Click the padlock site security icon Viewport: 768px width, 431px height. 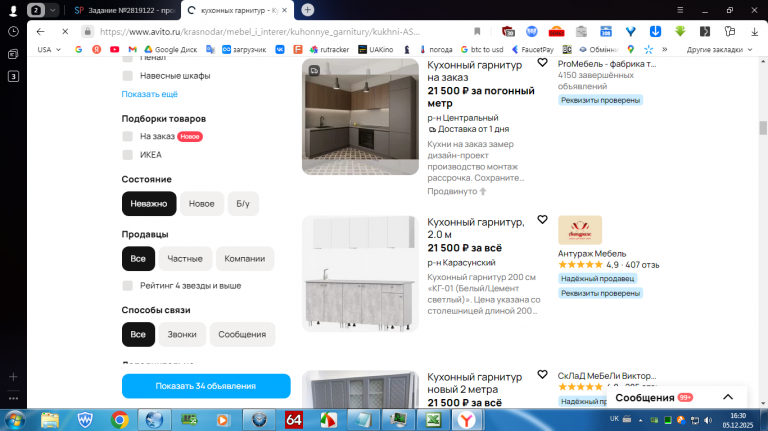(88, 31)
